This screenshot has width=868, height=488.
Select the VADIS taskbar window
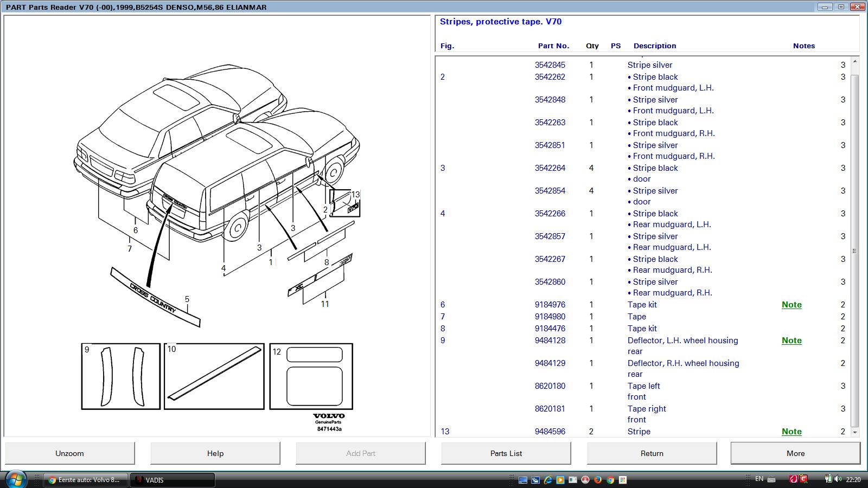173,480
